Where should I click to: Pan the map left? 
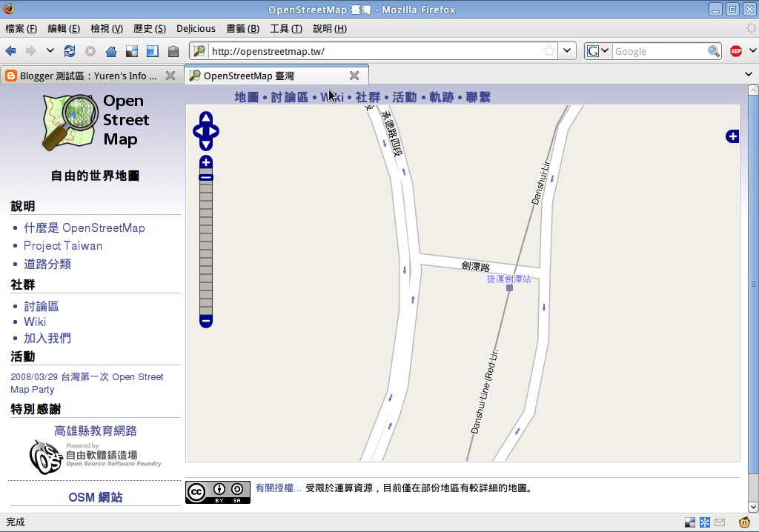pyautogui.click(x=197, y=131)
